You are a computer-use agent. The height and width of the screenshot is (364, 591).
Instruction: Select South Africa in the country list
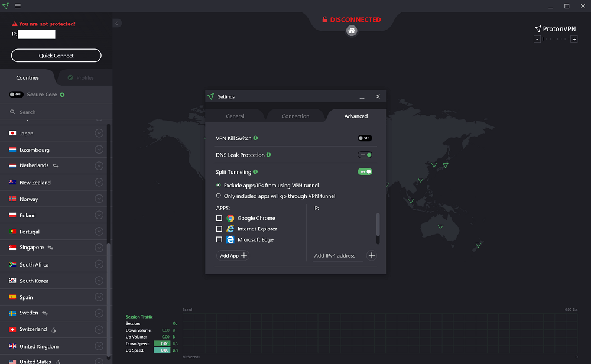[x=54, y=264]
